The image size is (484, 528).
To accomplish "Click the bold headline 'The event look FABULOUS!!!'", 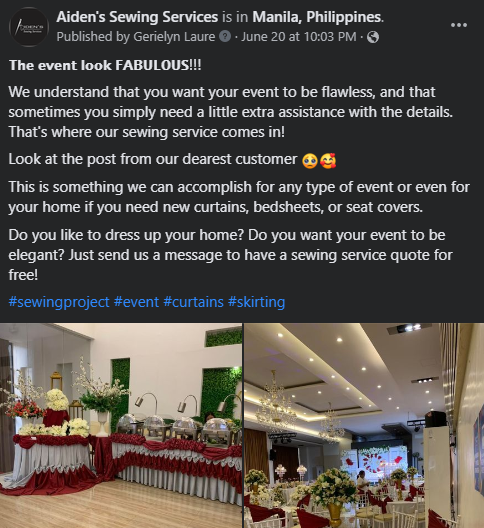I will tap(105, 65).
